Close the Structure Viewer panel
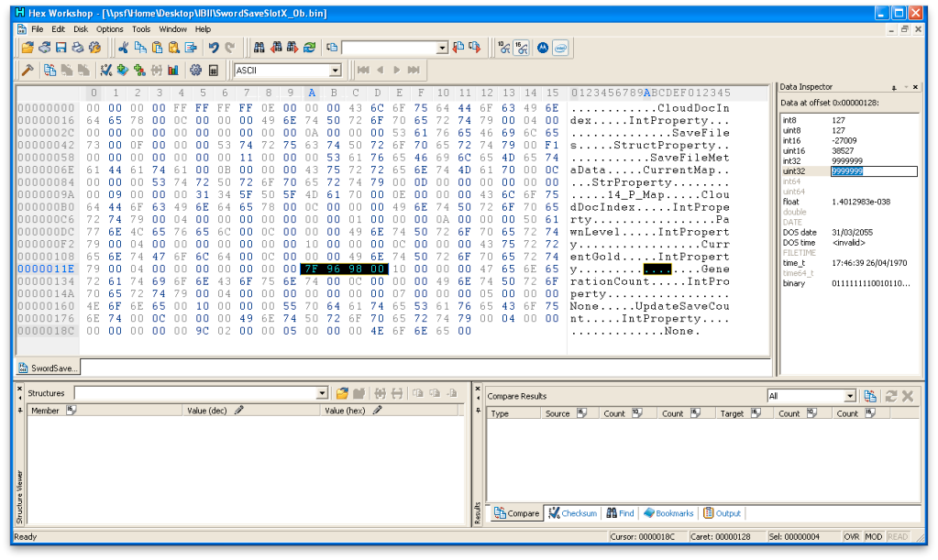Viewport: 938px width, 560px height. coord(20,390)
